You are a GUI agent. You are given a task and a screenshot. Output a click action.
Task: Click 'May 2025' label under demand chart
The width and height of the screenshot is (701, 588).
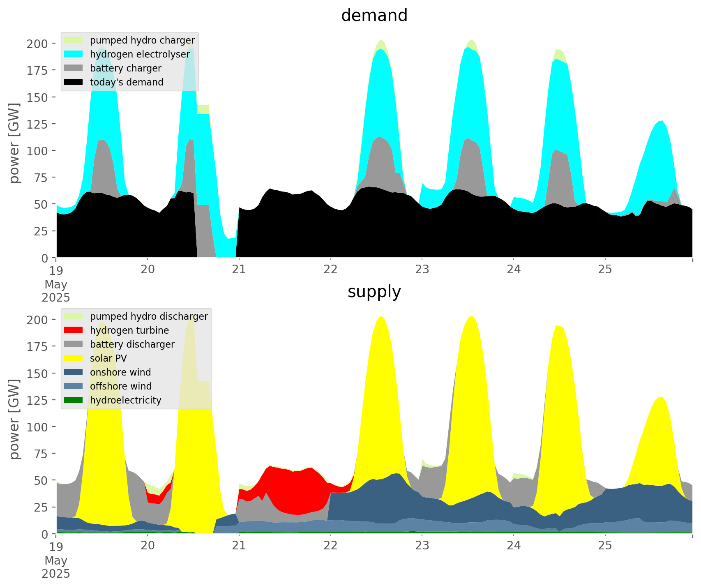56,291
